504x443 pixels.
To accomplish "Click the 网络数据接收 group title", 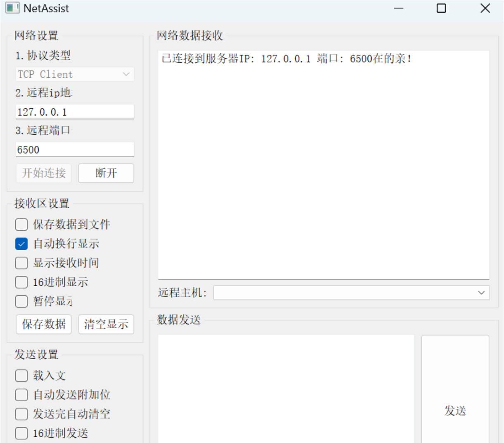I will 190,36.
